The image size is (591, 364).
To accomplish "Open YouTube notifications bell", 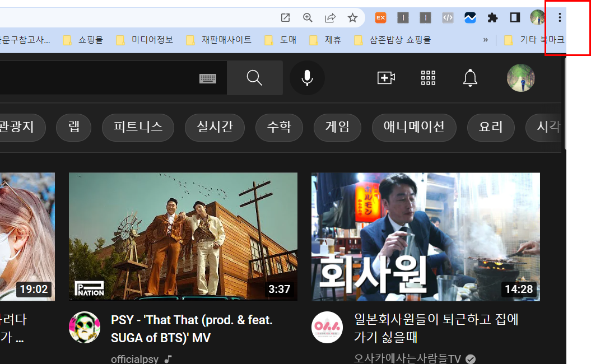I will point(470,78).
